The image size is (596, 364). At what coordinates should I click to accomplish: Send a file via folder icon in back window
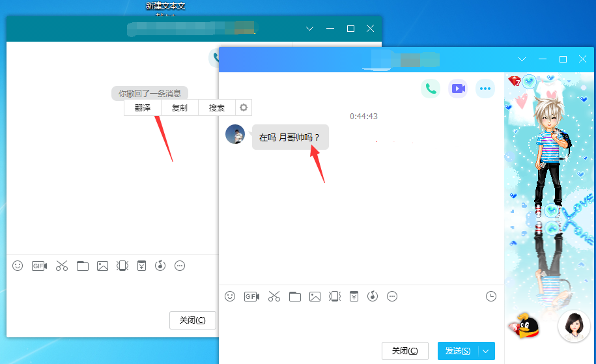(83, 266)
